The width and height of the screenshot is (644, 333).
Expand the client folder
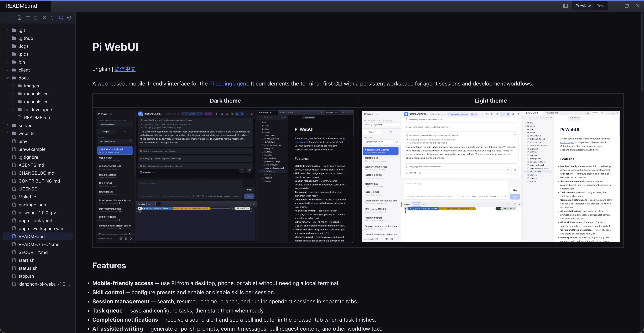pos(8,70)
